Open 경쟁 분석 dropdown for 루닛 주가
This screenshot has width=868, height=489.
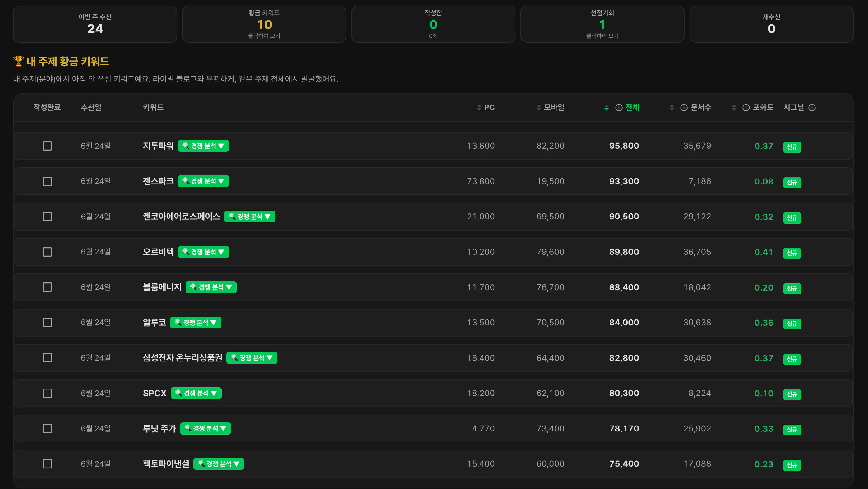click(205, 428)
